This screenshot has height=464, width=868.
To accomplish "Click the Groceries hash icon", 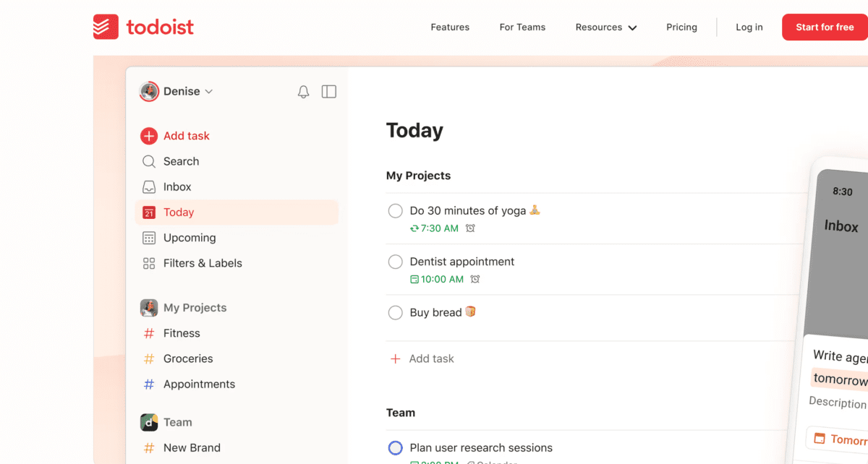I will click(x=149, y=358).
